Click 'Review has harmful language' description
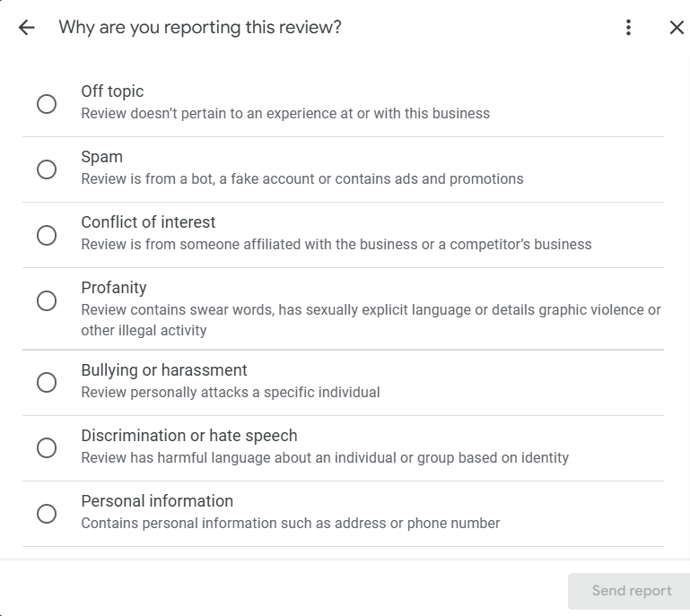Viewport: 690px width, 616px height. coord(325,457)
